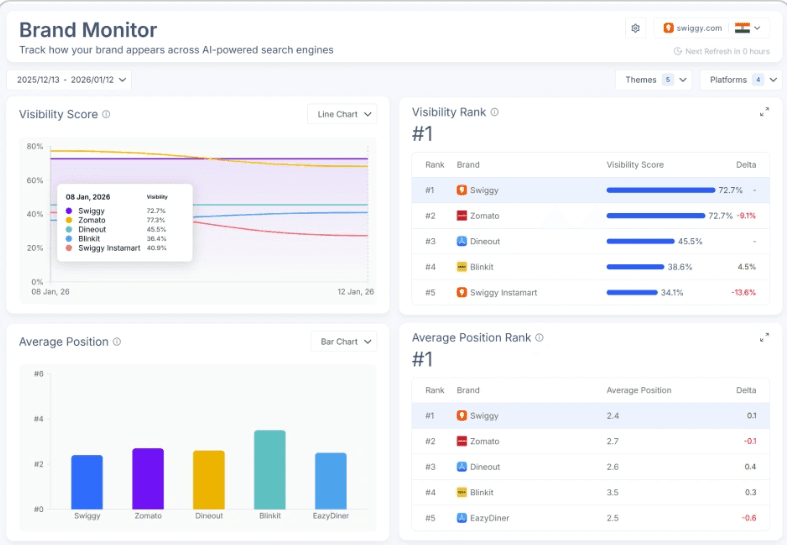
Task: Click Swiggy Instamart logo in Visibility Rank table
Action: (462, 293)
